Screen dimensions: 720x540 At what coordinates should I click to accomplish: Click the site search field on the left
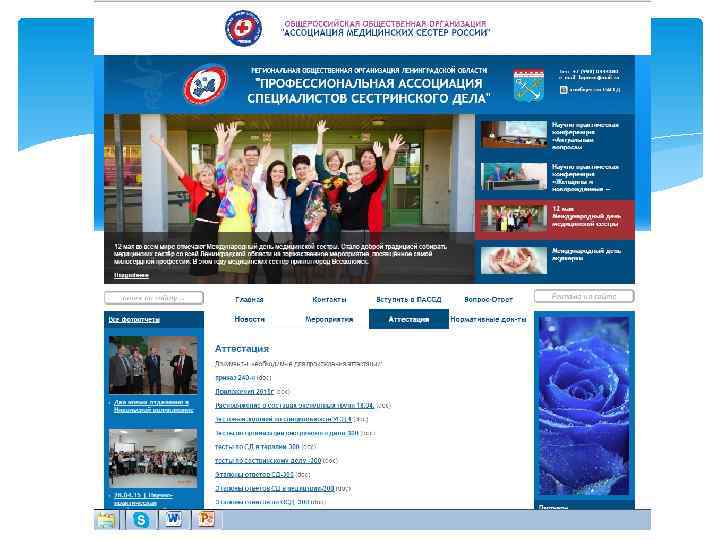(x=154, y=298)
